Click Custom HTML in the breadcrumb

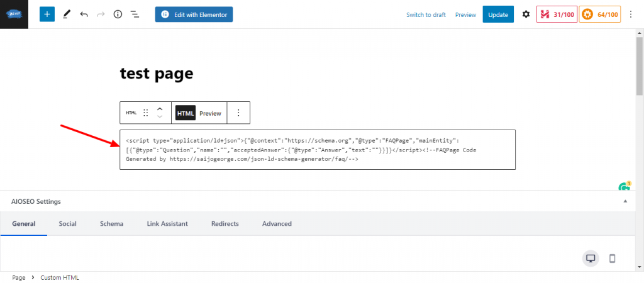pyautogui.click(x=60, y=278)
